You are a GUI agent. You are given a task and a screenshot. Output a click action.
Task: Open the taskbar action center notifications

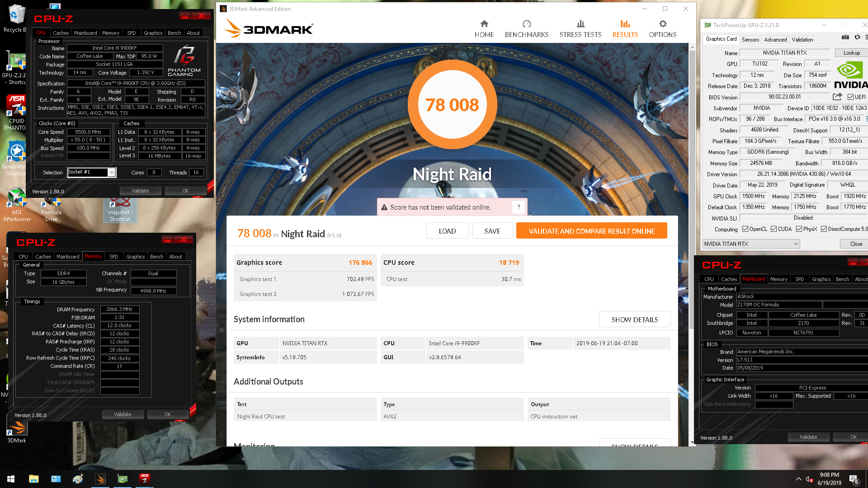pyautogui.click(x=854, y=479)
